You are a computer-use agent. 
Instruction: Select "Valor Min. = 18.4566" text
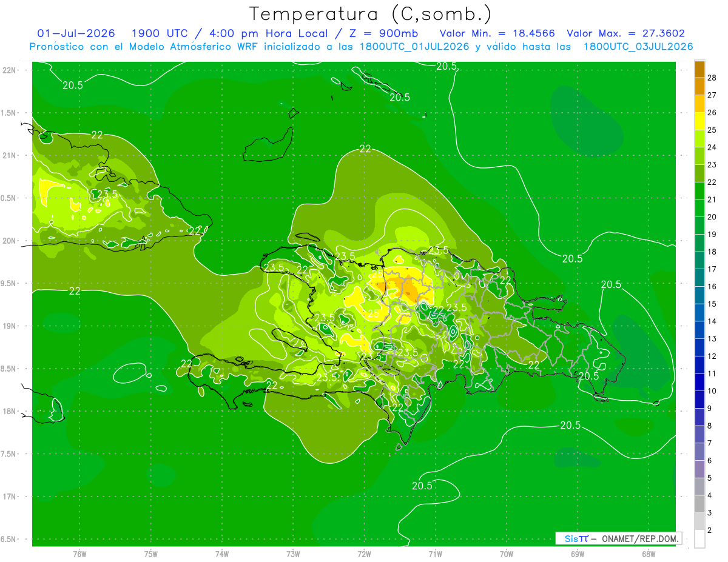pos(497,33)
